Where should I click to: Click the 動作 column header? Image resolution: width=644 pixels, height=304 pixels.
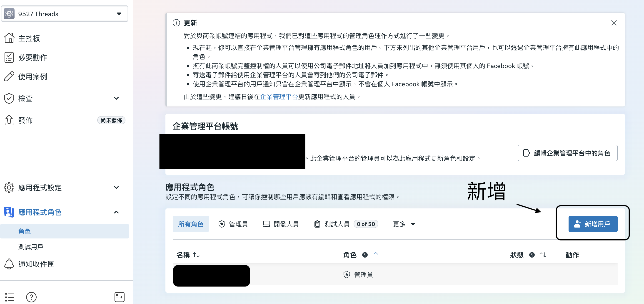click(x=572, y=255)
